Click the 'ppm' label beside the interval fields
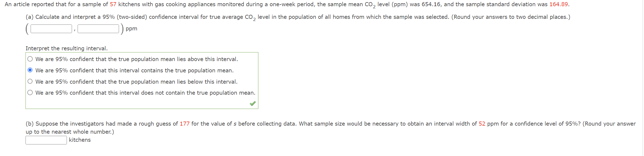 click(x=131, y=29)
